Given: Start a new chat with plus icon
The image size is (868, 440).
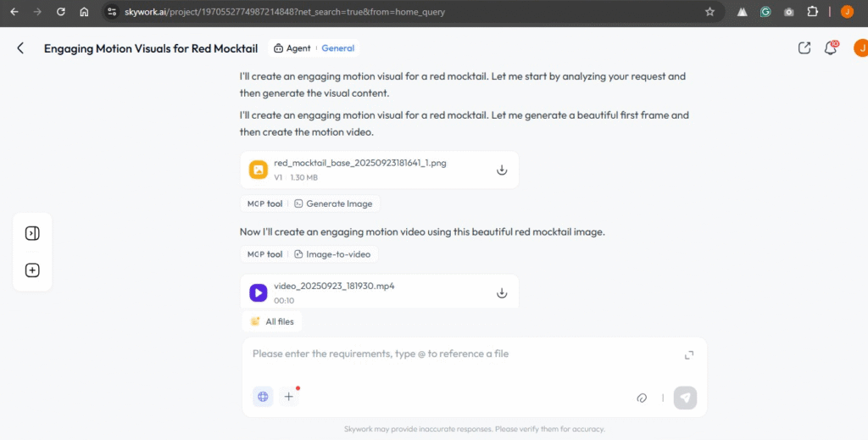Looking at the screenshot, I should coord(32,270).
